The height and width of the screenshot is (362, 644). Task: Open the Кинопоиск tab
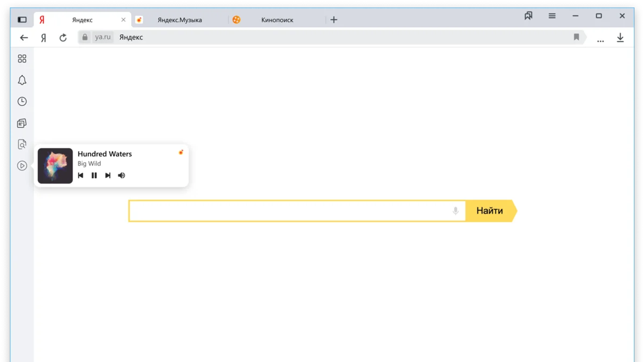[x=277, y=20]
